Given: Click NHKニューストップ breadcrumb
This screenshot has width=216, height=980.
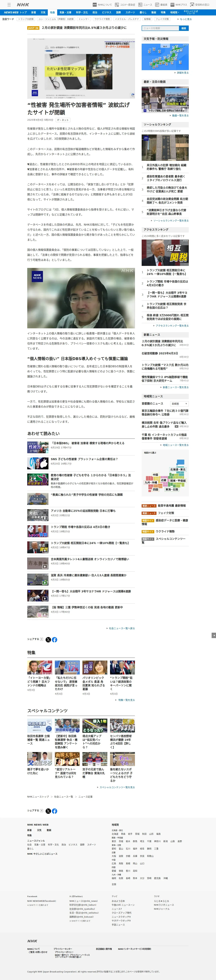Looking at the screenshot, I should click(38, 797).
